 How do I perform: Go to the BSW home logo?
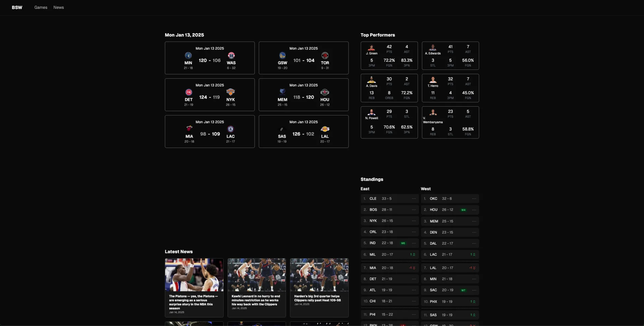[17, 7]
